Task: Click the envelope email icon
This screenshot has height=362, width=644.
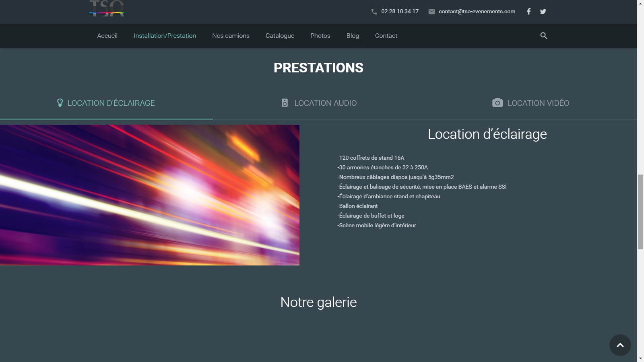Action: pyautogui.click(x=431, y=12)
